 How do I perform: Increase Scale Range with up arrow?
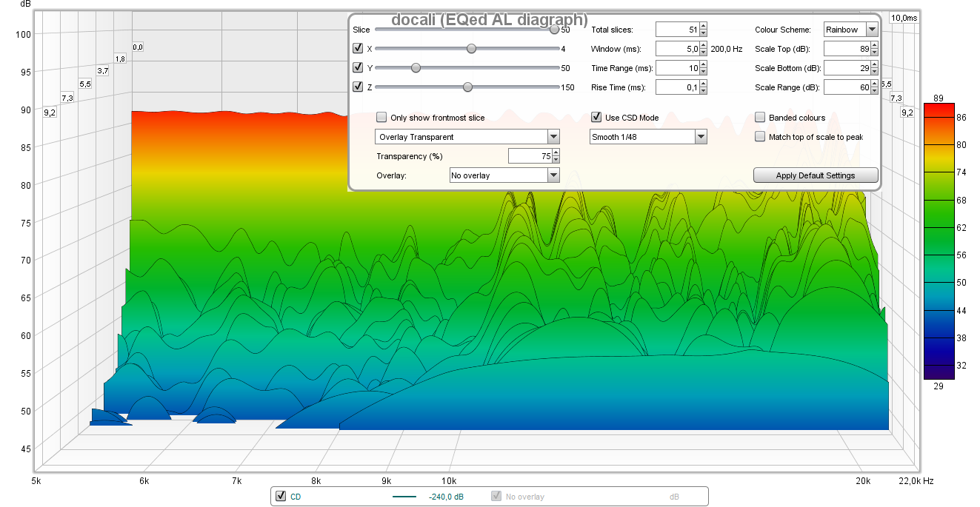click(x=875, y=84)
